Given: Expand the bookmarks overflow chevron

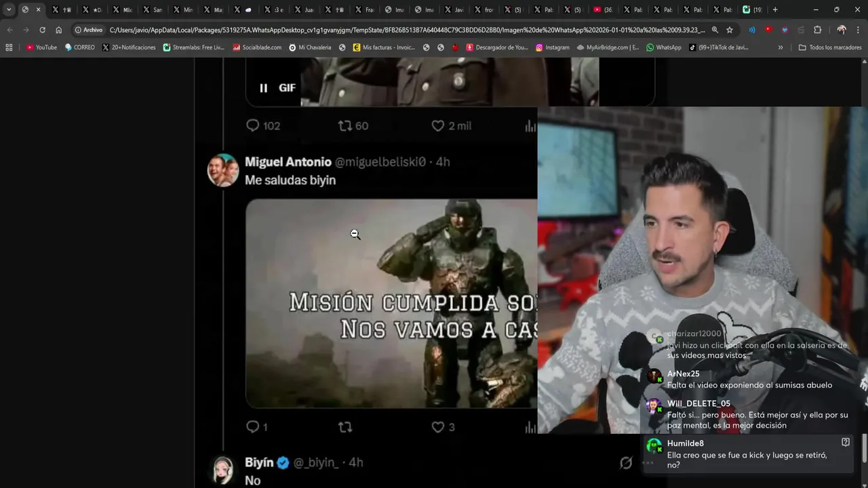Looking at the screenshot, I should point(781,47).
